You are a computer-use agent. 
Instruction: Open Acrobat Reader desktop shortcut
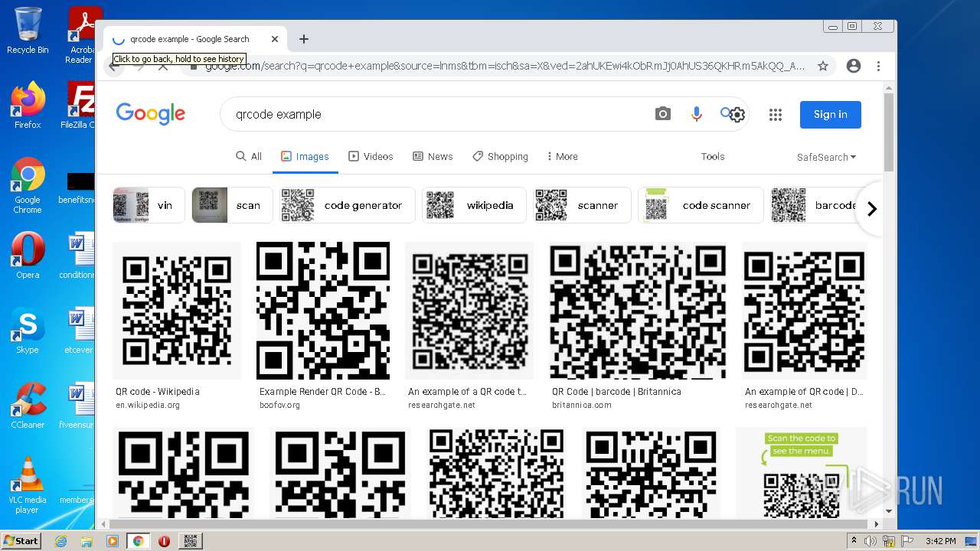click(81, 34)
